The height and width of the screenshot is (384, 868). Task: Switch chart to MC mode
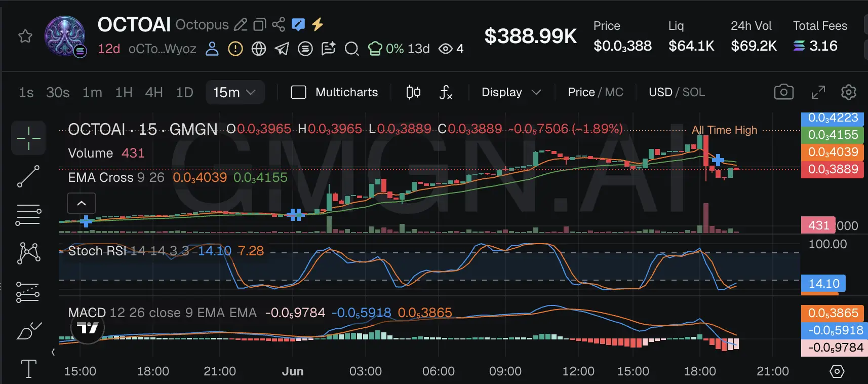pos(614,92)
